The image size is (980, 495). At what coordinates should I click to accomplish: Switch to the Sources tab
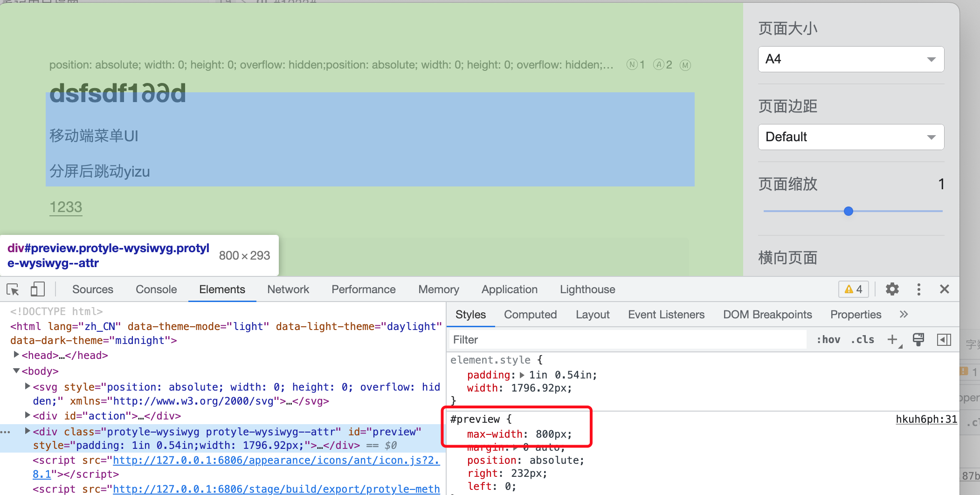92,289
